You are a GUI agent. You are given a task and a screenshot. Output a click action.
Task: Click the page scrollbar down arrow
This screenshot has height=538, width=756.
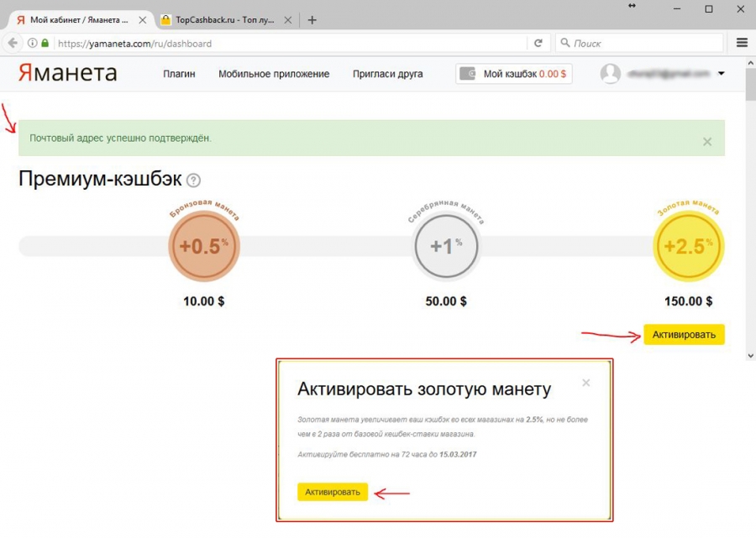[x=750, y=356]
